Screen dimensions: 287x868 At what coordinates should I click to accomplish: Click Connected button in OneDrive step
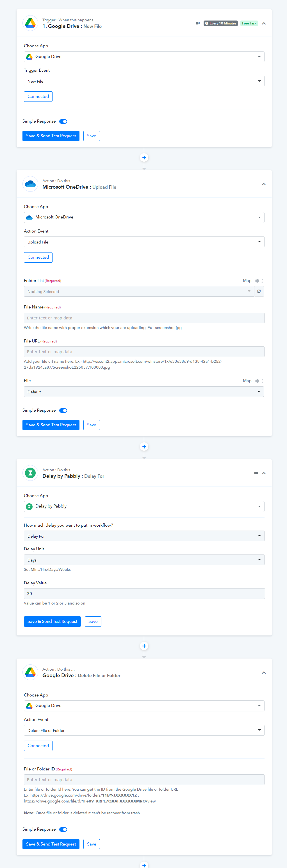click(38, 257)
